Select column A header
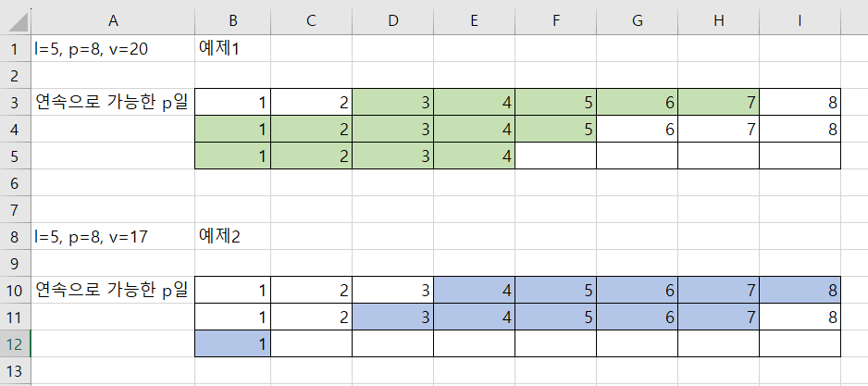The height and width of the screenshot is (386, 868). pyautogui.click(x=113, y=21)
